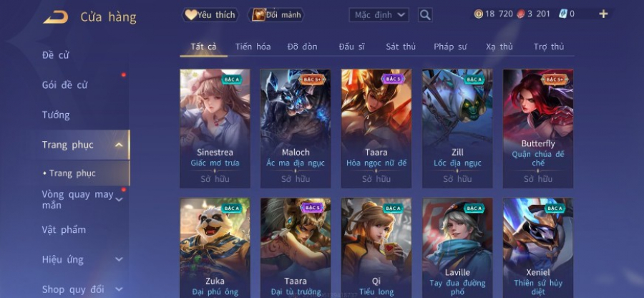
Task: Select the Tiến hóa tab
Action: pos(253,47)
